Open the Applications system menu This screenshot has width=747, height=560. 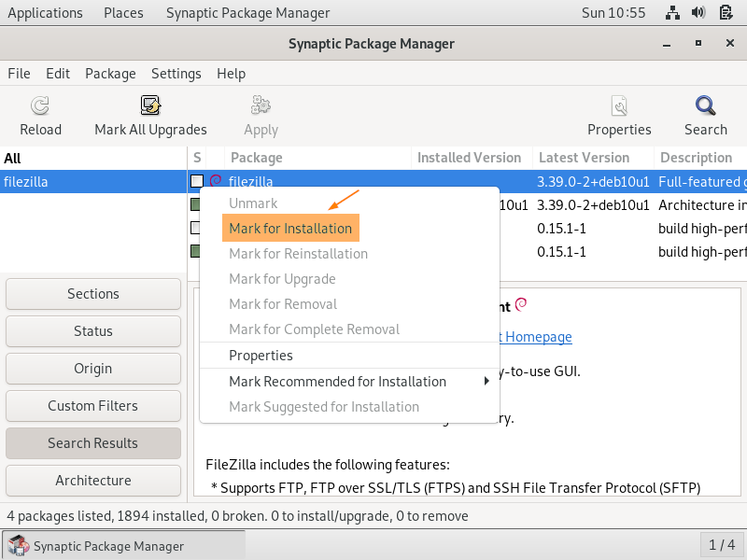(45, 13)
